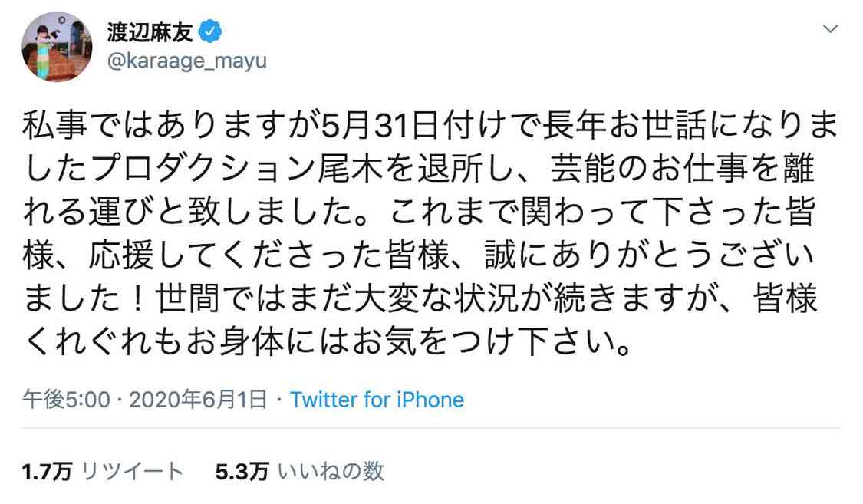This screenshot has width=863, height=504.
Task: Click the 5月31日 date in tweet text
Action: (x=381, y=126)
